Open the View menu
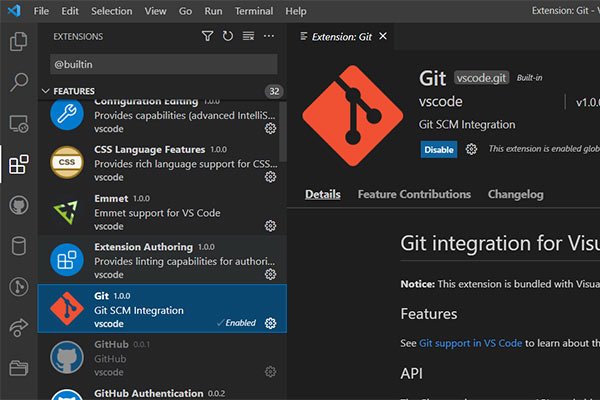 click(x=155, y=11)
